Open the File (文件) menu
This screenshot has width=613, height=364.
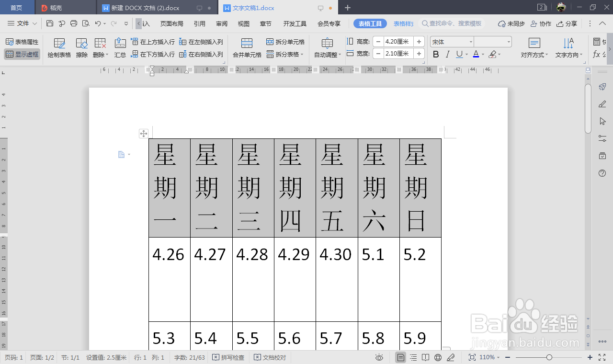23,23
